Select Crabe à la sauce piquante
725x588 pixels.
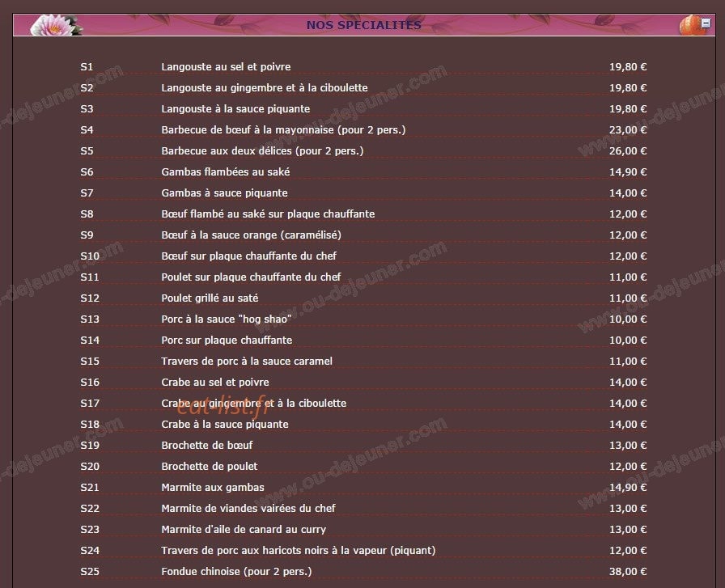pyautogui.click(x=224, y=425)
